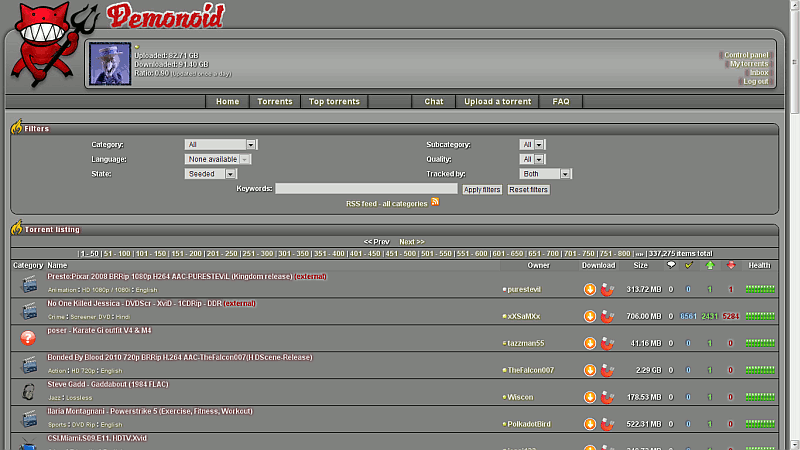
Task: Click Reset filters button
Action: click(x=529, y=189)
